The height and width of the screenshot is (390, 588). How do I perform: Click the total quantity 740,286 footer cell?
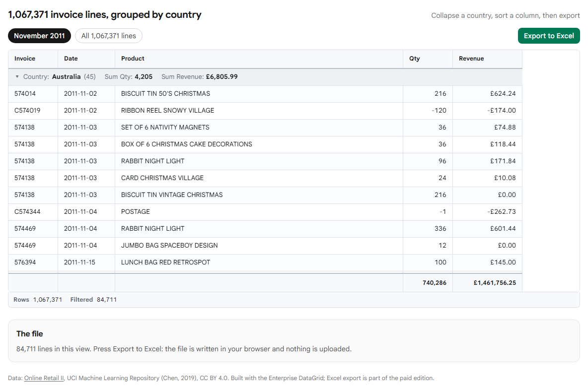[428, 283]
